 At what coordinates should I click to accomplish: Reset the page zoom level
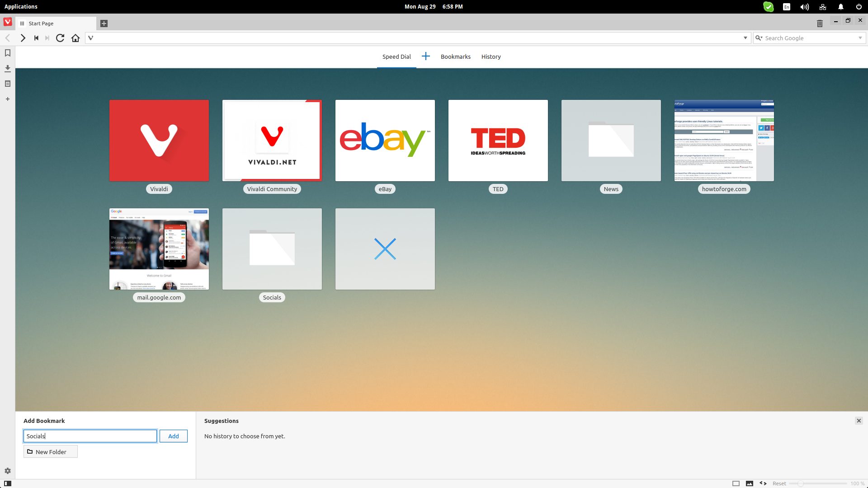click(x=779, y=483)
